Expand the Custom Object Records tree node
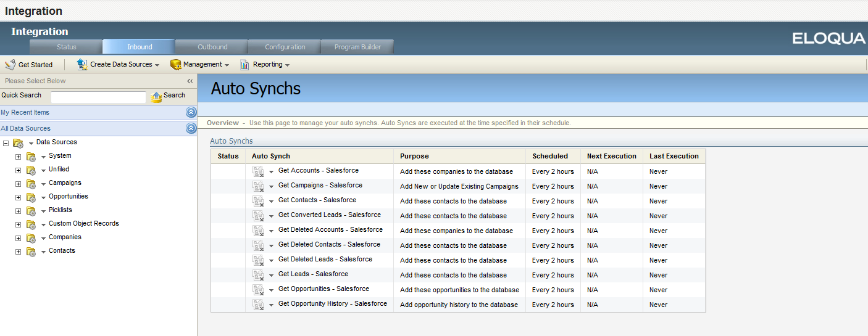The width and height of the screenshot is (868, 336). [x=18, y=224]
